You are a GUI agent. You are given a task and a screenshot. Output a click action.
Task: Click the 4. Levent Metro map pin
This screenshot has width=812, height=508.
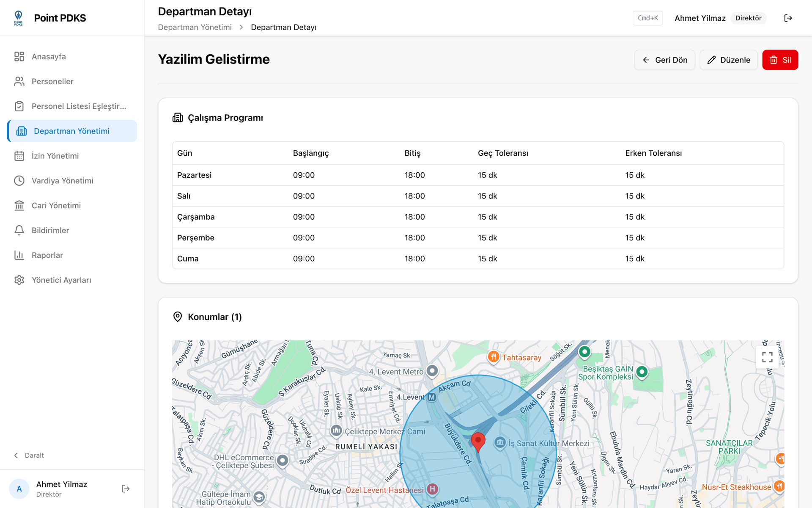tap(432, 371)
